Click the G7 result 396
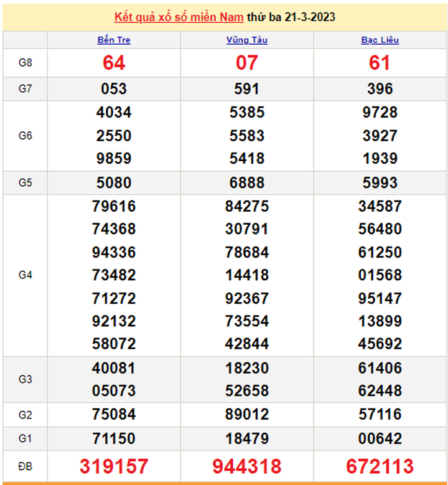 pyautogui.click(x=380, y=89)
